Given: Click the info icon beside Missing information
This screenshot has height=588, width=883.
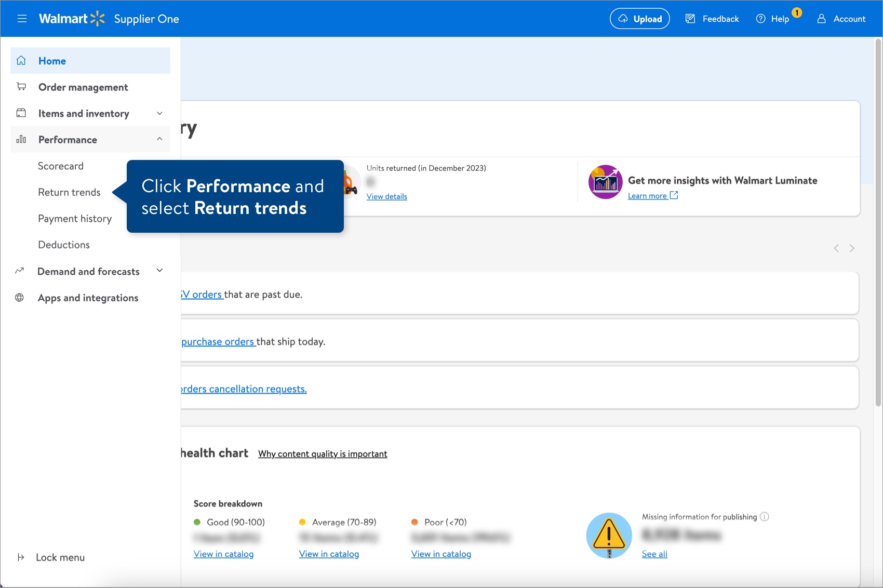Looking at the screenshot, I should tap(764, 516).
